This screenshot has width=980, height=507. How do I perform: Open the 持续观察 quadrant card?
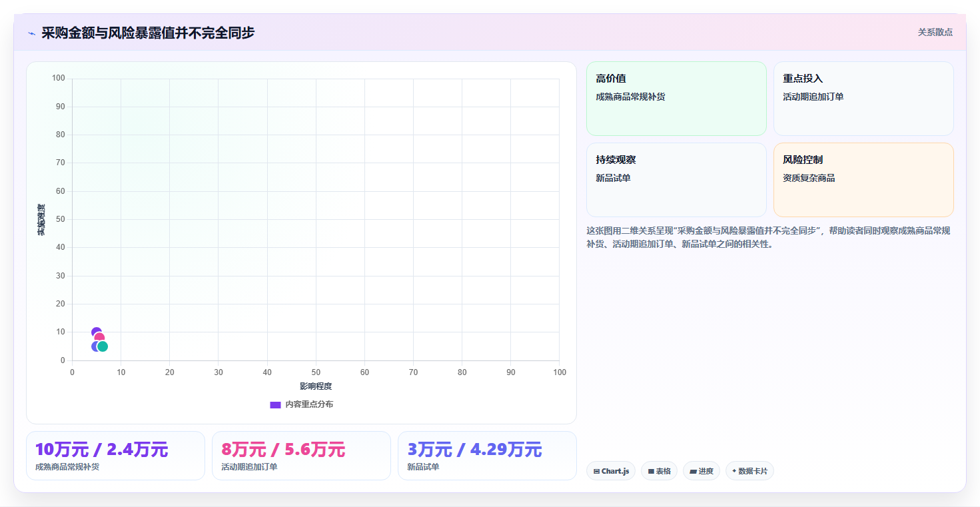(x=676, y=180)
